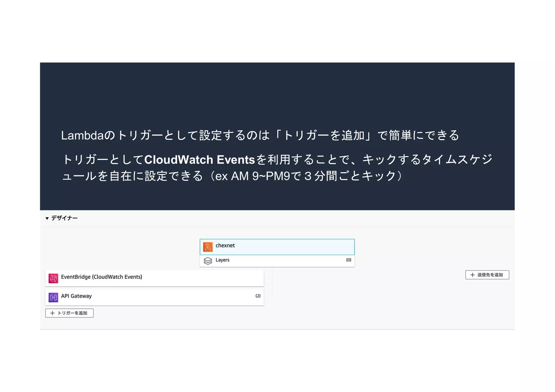Click the bold CloudWatch Events text
This screenshot has height=392, width=555.
click(200, 160)
